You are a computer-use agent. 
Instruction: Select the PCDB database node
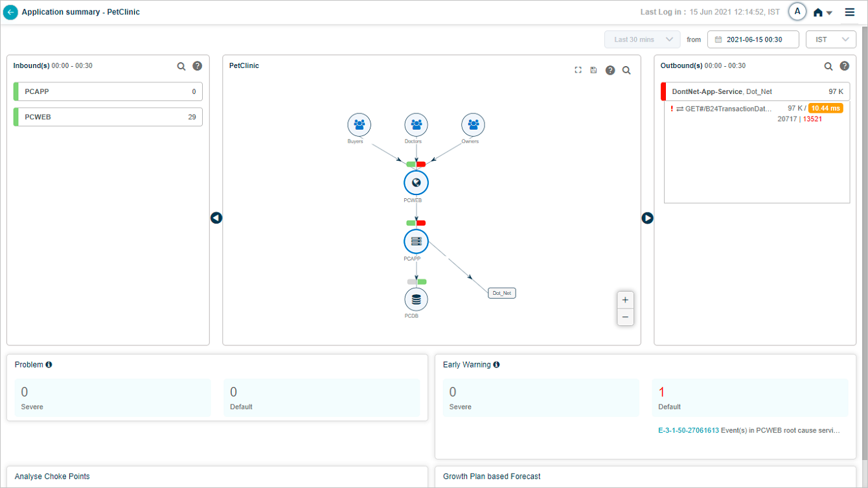[416, 300]
